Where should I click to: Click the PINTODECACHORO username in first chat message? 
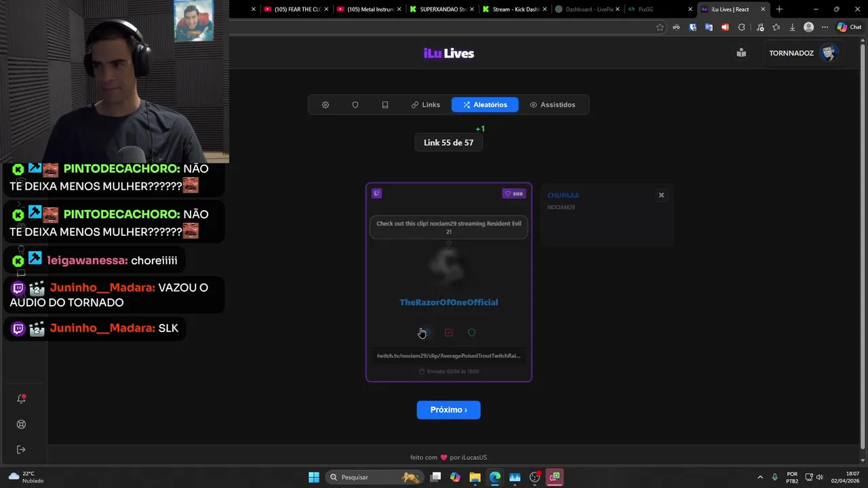121,169
